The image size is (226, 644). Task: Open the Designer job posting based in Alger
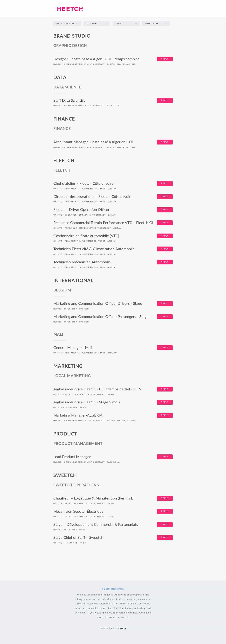[97, 59]
